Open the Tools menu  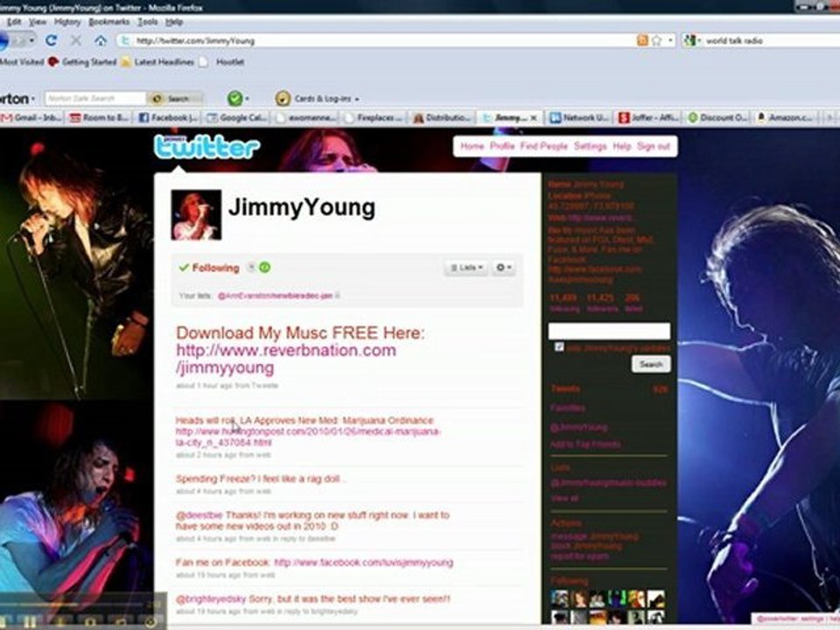point(147,21)
